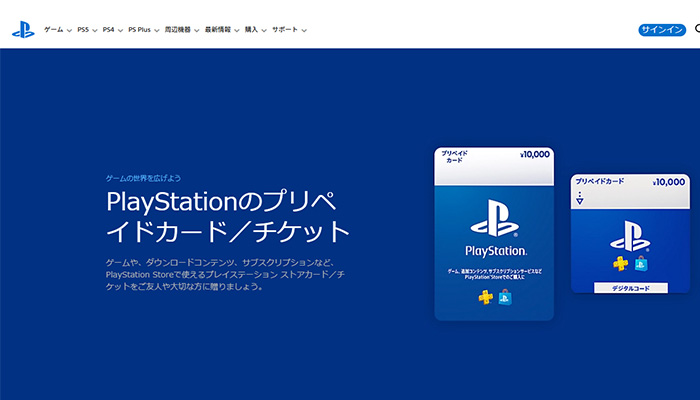700x400 pixels.
Task: Click the PlayStation logo on the tall card
Action: tap(495, 218)
